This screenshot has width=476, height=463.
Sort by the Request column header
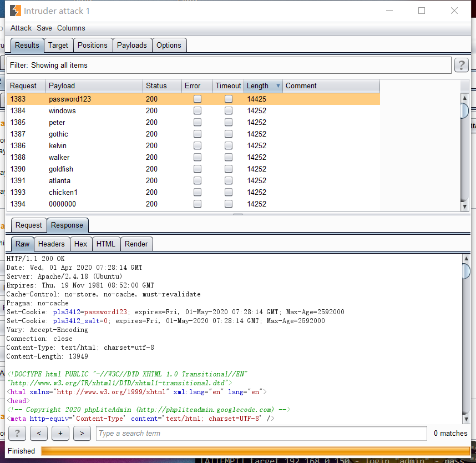point(27,86)
